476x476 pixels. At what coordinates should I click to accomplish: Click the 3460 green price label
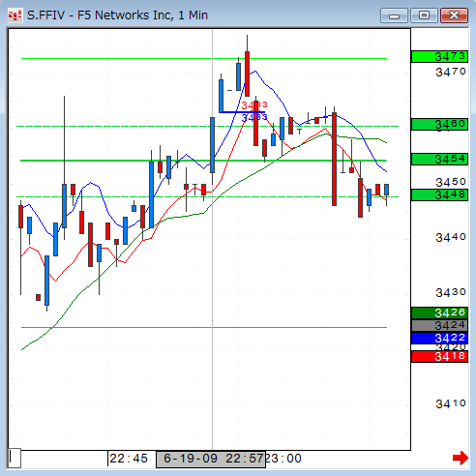pyautogui.click(x=439, y=124)
